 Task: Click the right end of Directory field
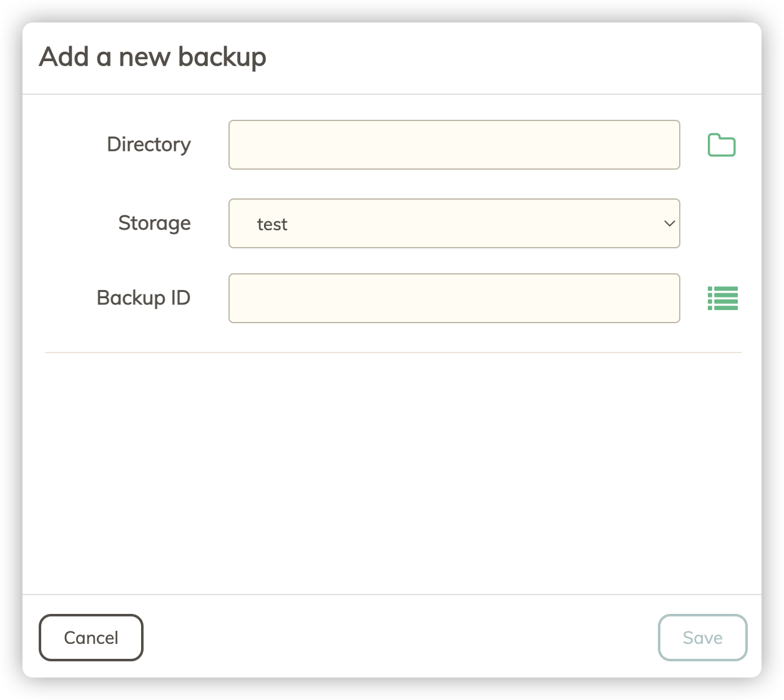tap(662, 145)
